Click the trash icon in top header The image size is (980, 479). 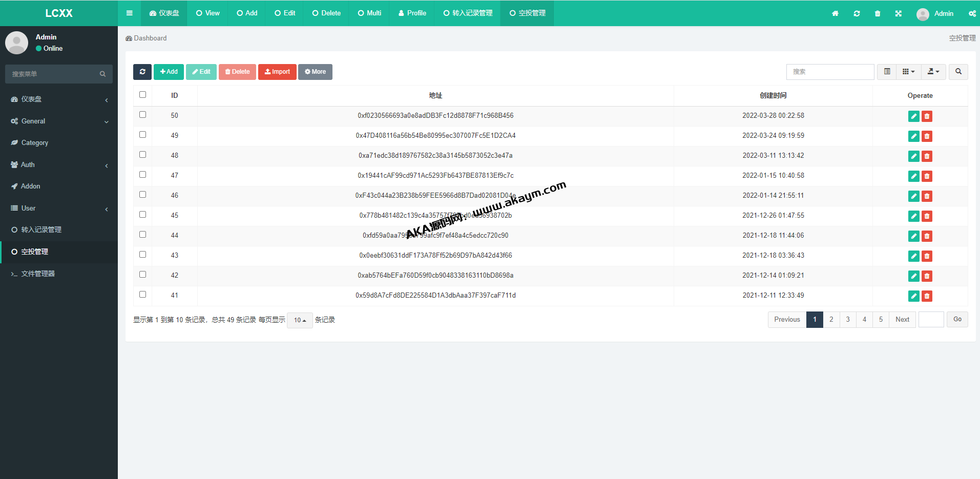(x=878, y=13)
